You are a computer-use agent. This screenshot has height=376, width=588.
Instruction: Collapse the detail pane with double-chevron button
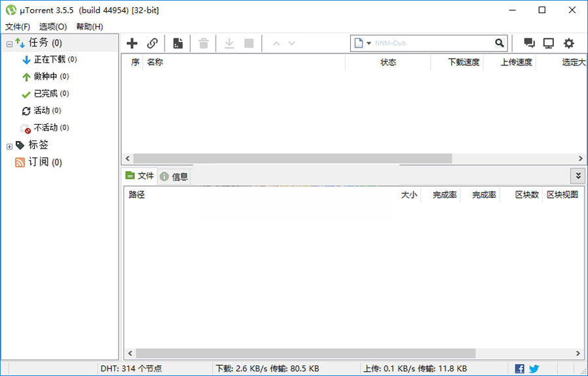[x=578, y=176]
